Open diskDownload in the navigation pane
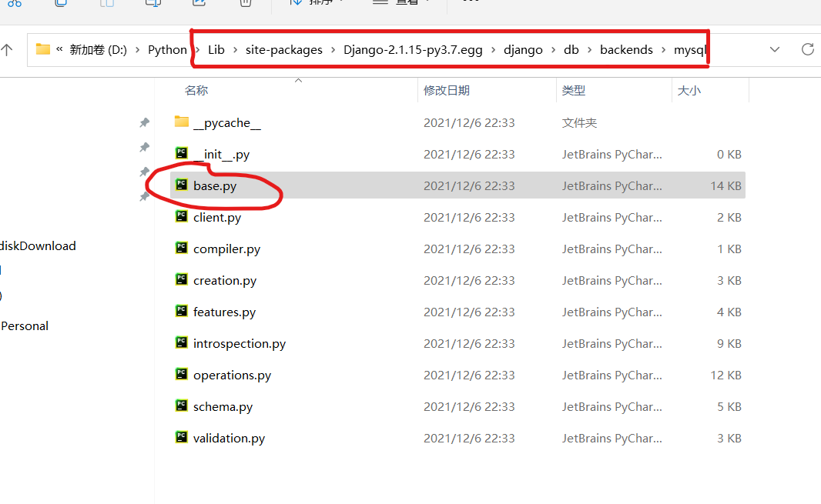The width and height of the screenshot is (821, 504). 38,246
